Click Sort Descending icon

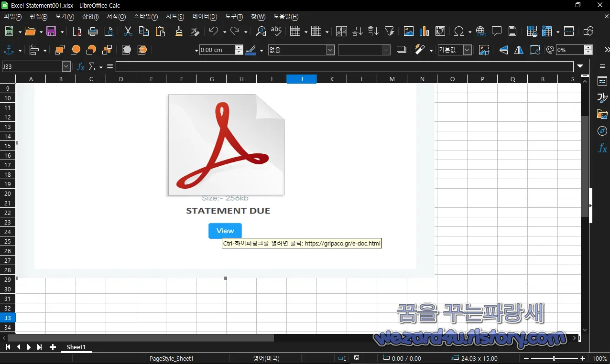click(x=373, y=32)
